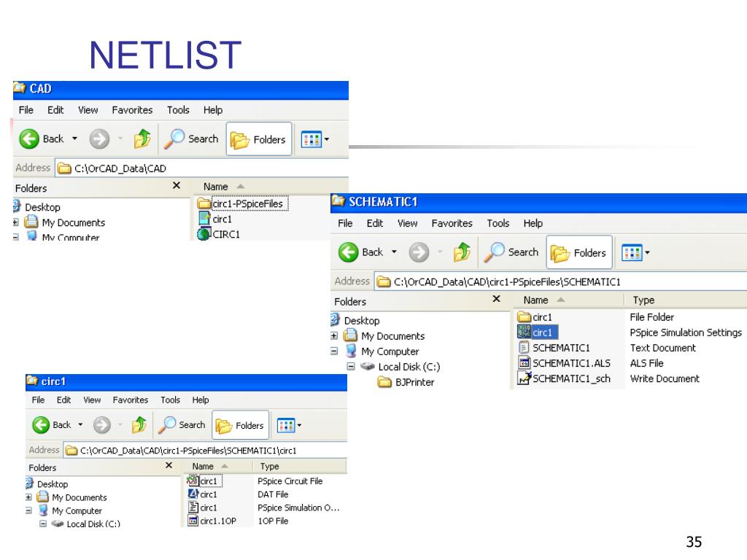Image resolution: width=747 pixels, height=560 pixels.
Task: Click address field C:\OrCAD_Data\CAD
Action: tap(202, 168)
